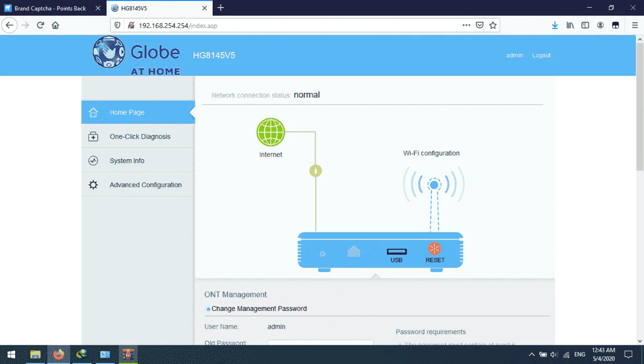The height and width of the screenshot is (364, 644).
Task: Select the HG8145V5 browser tab
Action: pyautogui.click(x=159, y=8)
